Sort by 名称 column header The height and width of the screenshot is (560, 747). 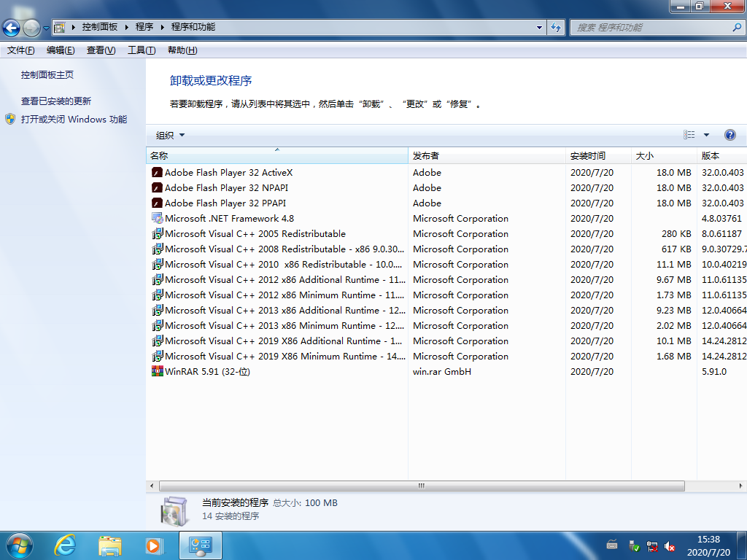276,156
